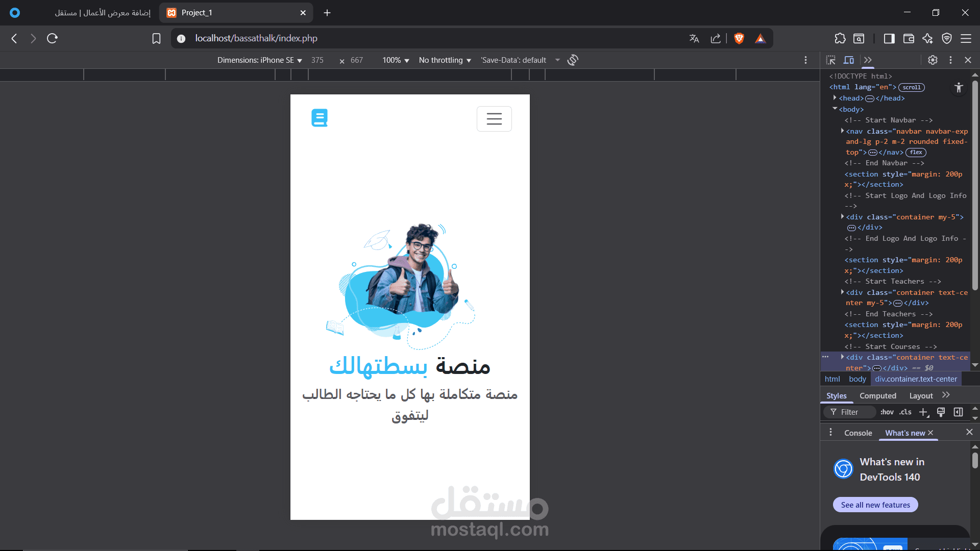Screen dimensions: 980x551
Task: Collapse the body element node
Action: [x=835, y=109]
